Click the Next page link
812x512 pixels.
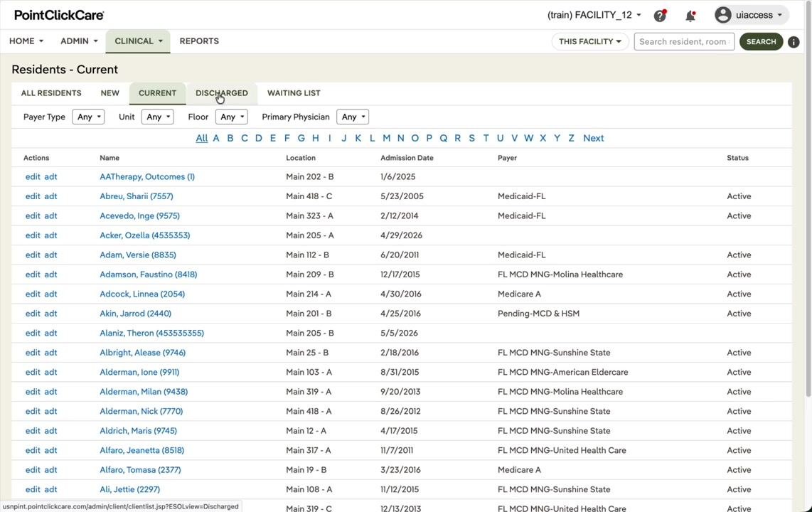594,138
